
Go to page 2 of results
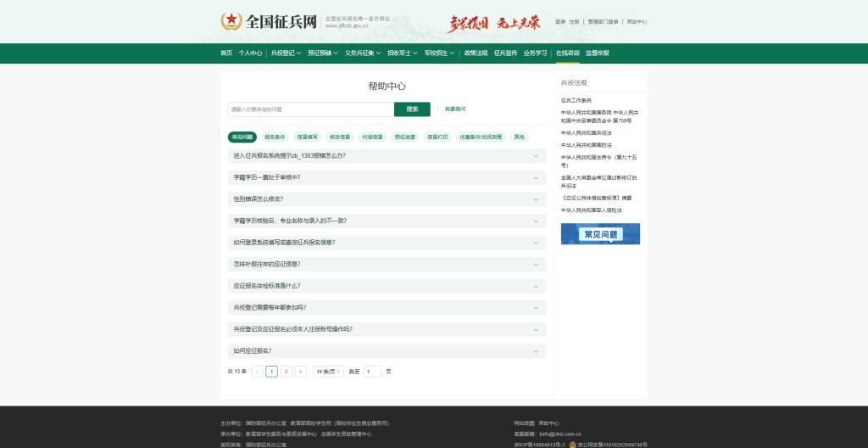point(286,372)
